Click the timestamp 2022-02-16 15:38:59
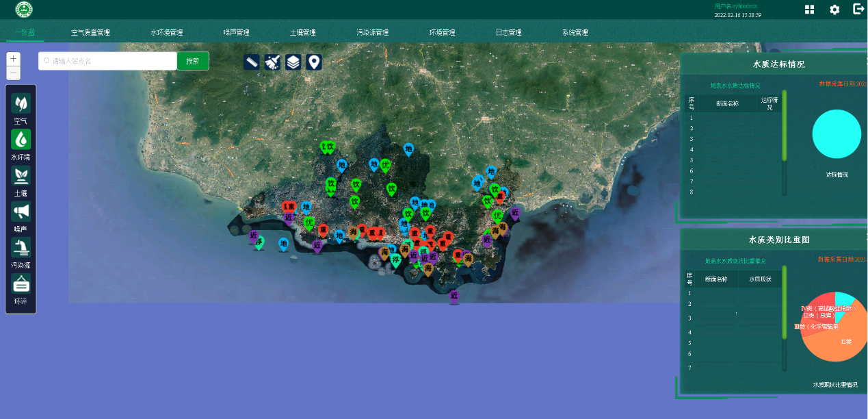Viewport: 868px width, 419px height. coord(738,14)
